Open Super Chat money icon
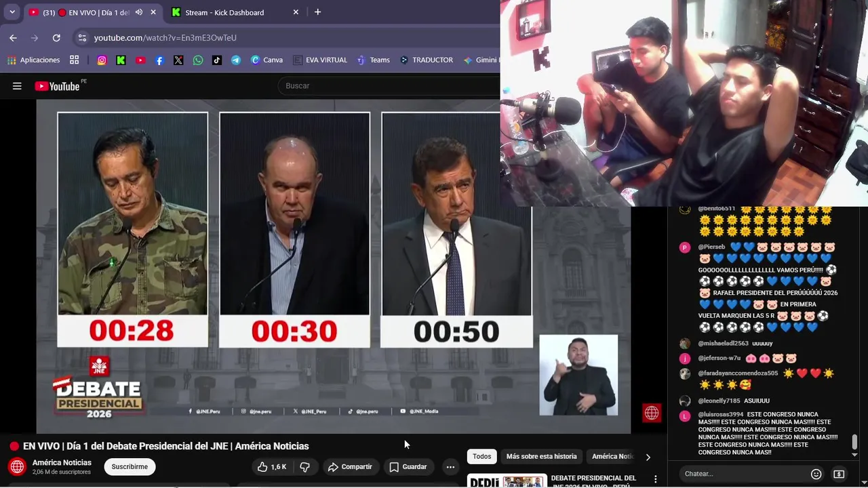The width and height of the screenshot is (868, 488). 839,474
